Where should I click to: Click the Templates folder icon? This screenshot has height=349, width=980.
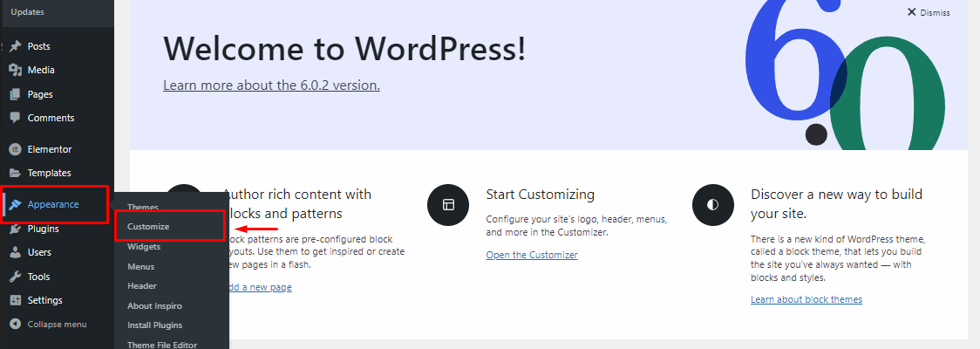[x=15, y=173]
